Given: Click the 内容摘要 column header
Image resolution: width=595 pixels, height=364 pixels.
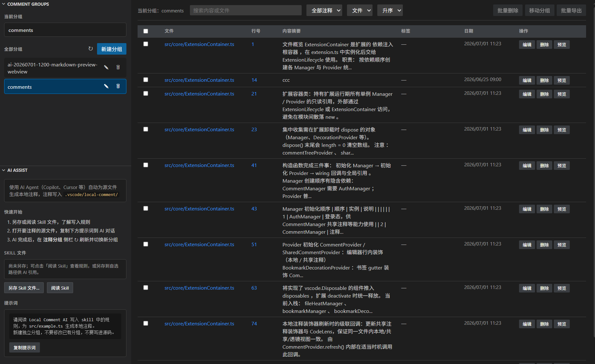Looking at the screenshot, I should click(x=291, y=31).
